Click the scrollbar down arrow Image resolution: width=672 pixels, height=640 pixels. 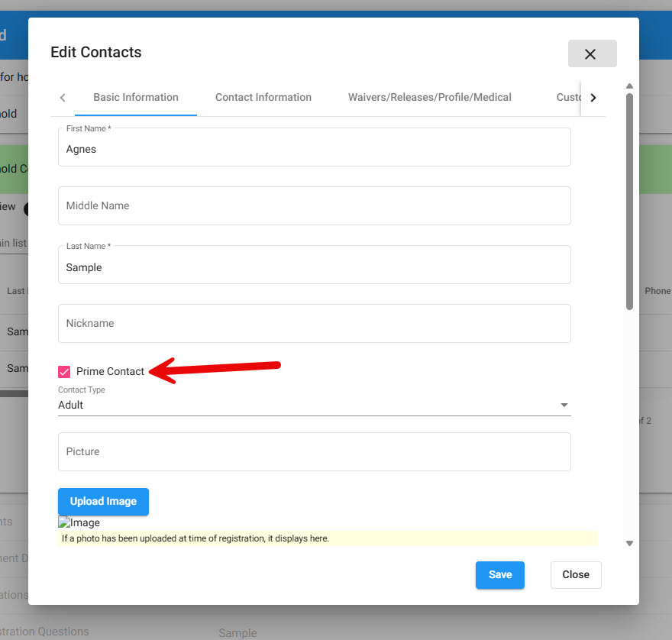629,543
